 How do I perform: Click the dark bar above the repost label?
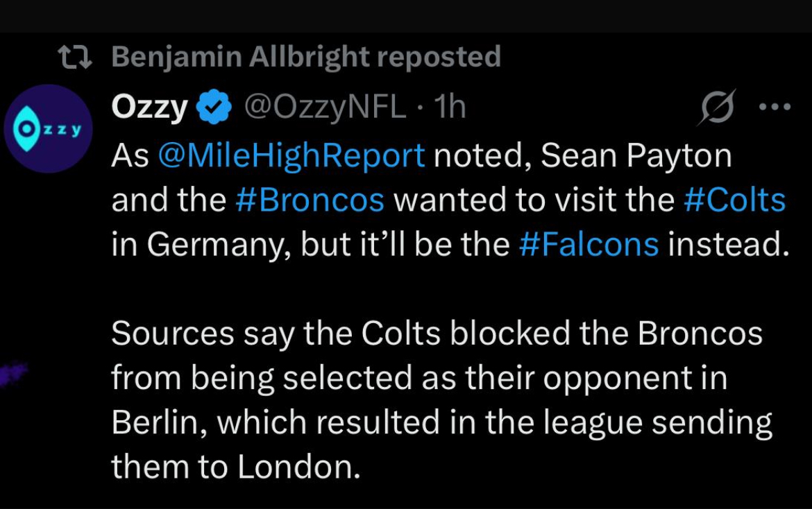(x=406, y=15)
